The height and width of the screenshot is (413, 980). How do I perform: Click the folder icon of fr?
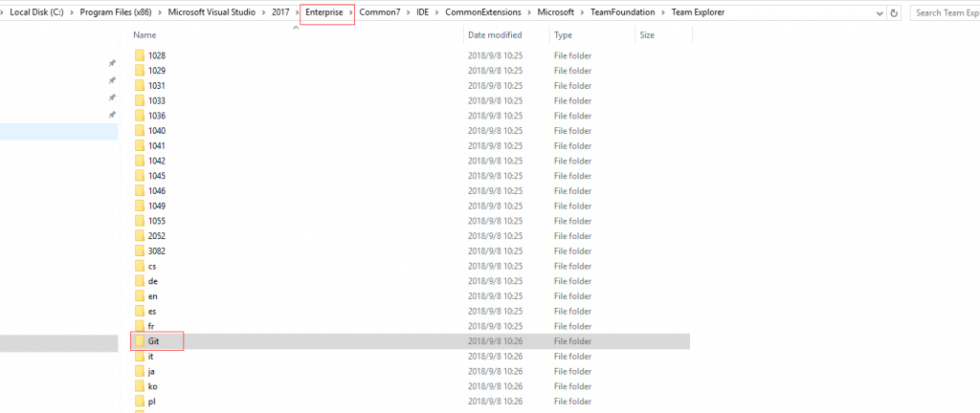140,326
